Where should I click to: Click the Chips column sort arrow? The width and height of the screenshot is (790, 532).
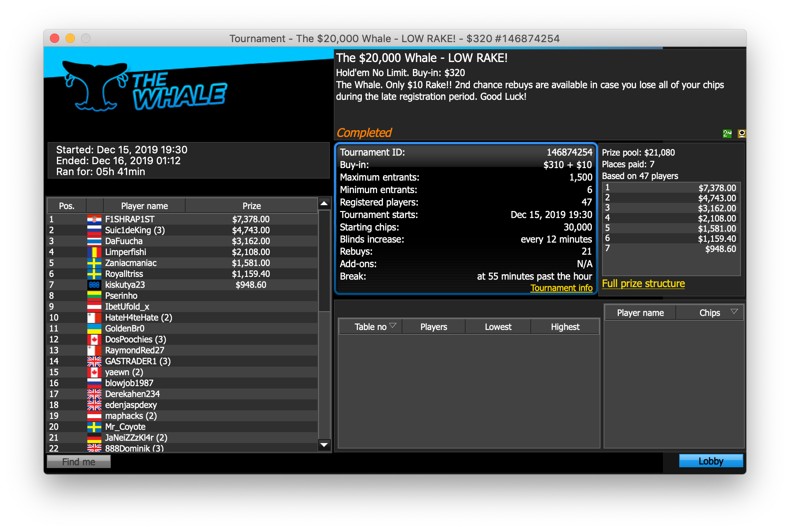(734, 312)
